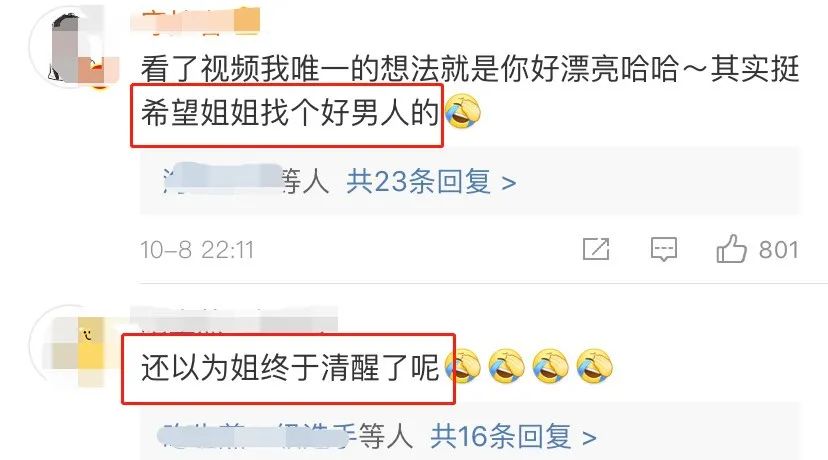This screenshot has width=828, height=460.
Task: Expand the 共16条回复 reply thread
Action: point(513,437)
